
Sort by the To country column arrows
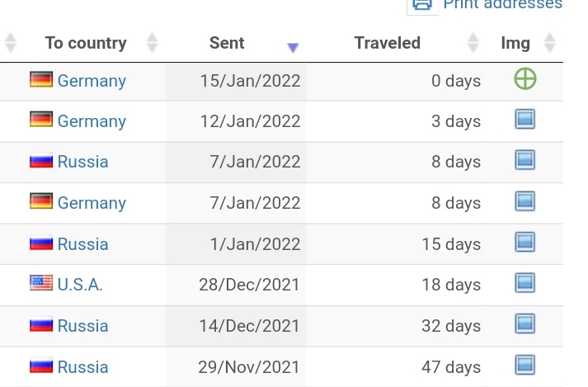[x=152, y=43]
